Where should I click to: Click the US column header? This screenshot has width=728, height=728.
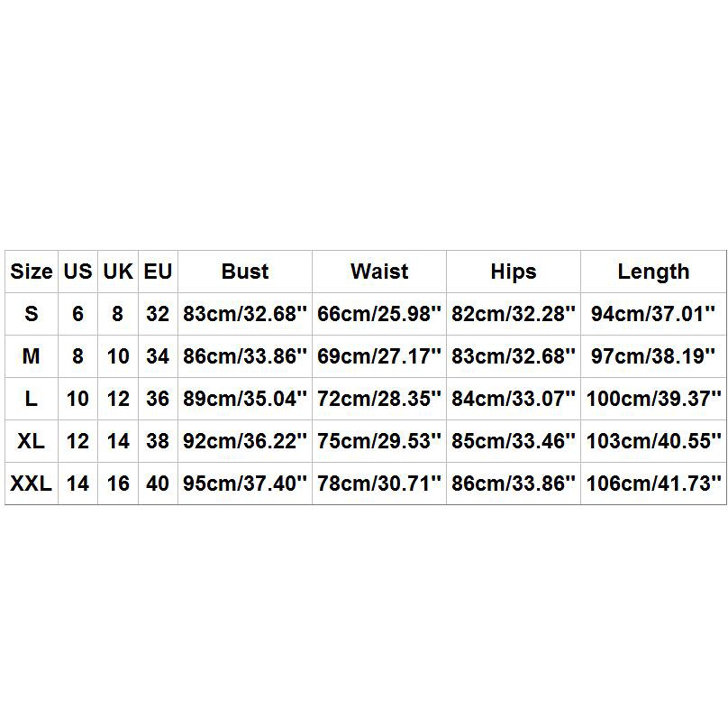pyautogui.click(x=78, y=272)
